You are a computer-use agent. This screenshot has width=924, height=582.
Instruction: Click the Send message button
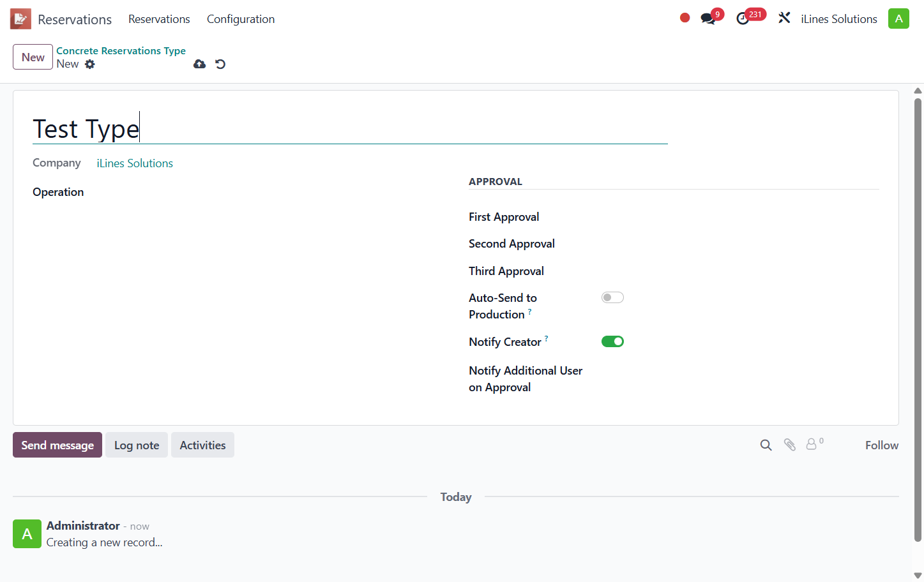tap(57, 445)
